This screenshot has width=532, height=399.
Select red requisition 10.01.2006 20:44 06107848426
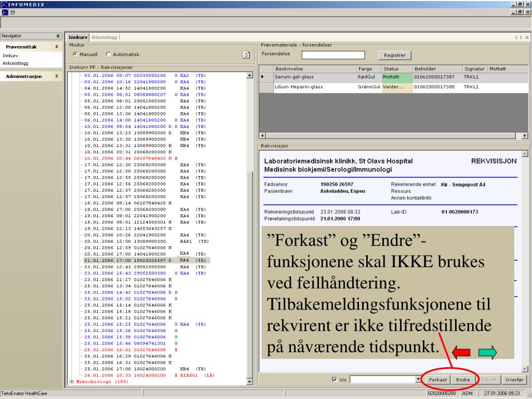click(x=131, y=158)
